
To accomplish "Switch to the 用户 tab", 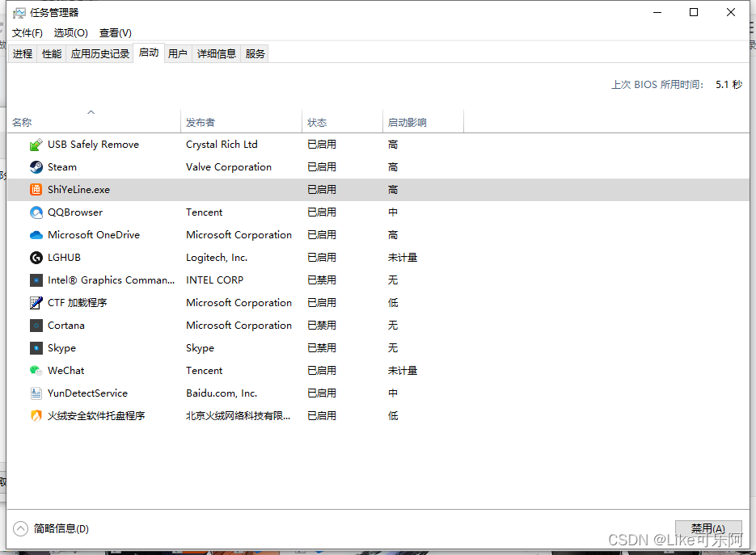I will pos(177,54).
